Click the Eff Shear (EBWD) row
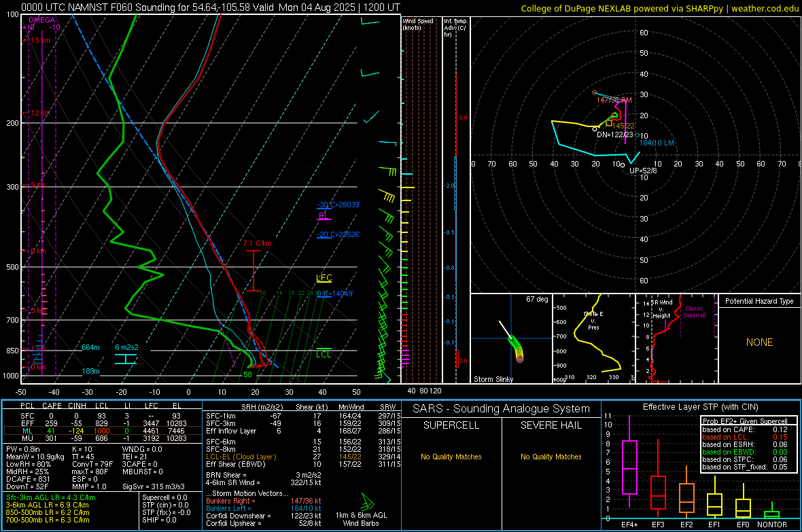This screenshot has height=532, width=802. (303, 465)
